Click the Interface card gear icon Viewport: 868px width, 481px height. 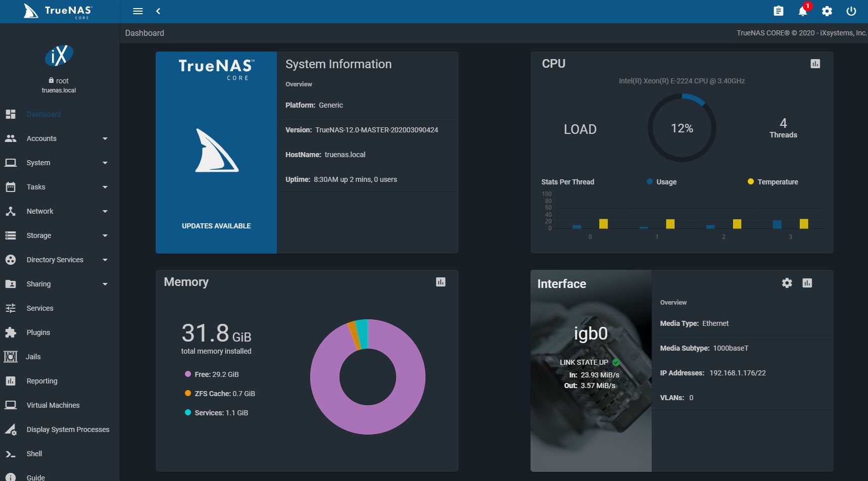[787, 283]
